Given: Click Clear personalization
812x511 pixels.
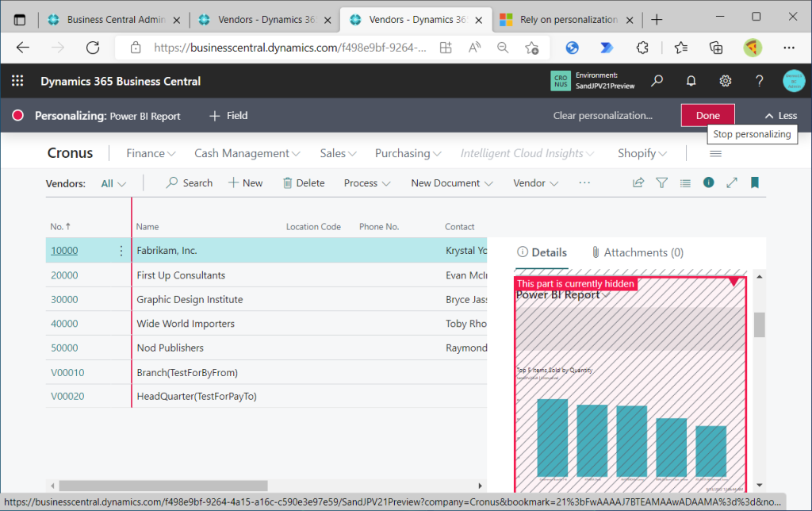Looking at the screenshot, I should (603, 116).
